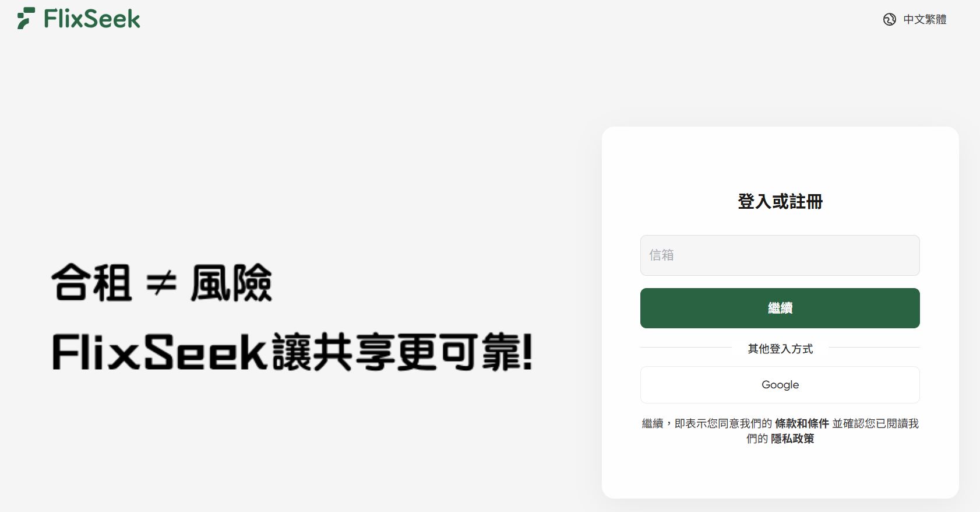
Task: Click the FlixSeek wordmark in the header
Action: [x=92, y=19]
